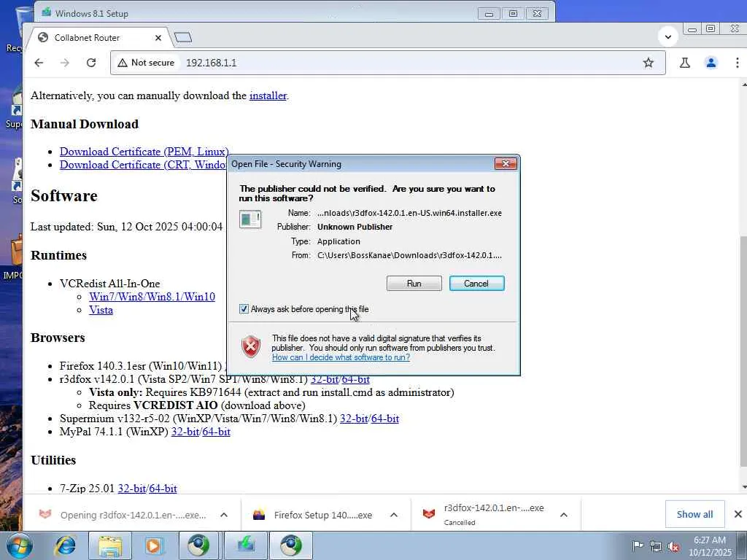The width and height of the screenshot is (747, 560).
Task: Open Windows Media Player from taskbar
Action: coord(153,545)
